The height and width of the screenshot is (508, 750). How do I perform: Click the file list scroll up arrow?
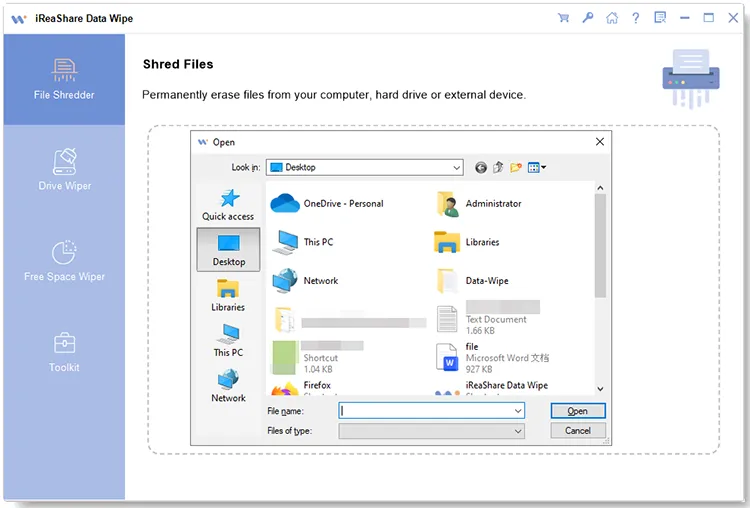click(600, 188)
